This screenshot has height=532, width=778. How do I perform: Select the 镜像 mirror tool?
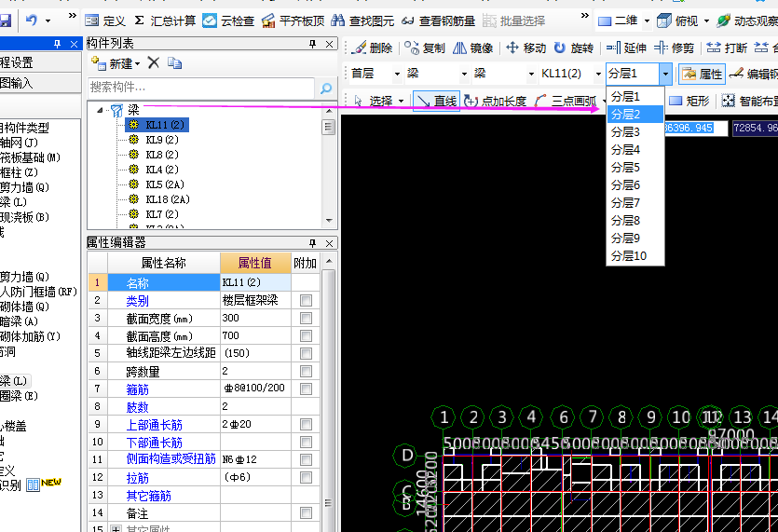pos(472,48)
